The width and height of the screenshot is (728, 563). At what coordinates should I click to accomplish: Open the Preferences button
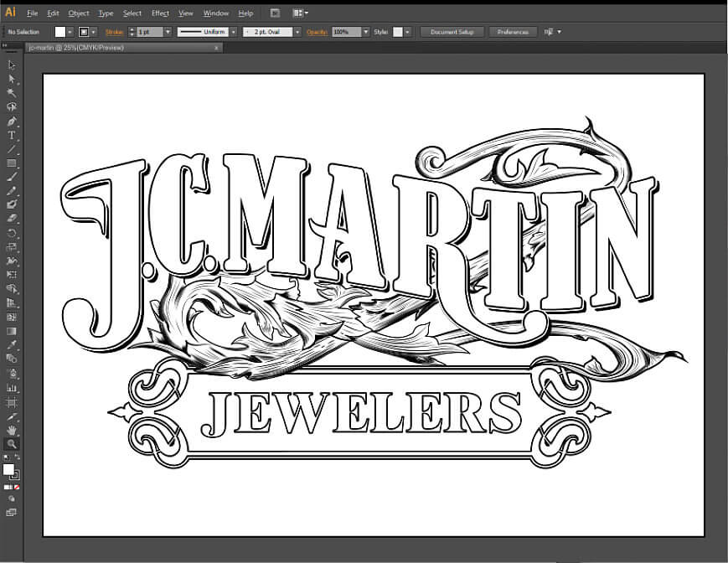(513, 32)
